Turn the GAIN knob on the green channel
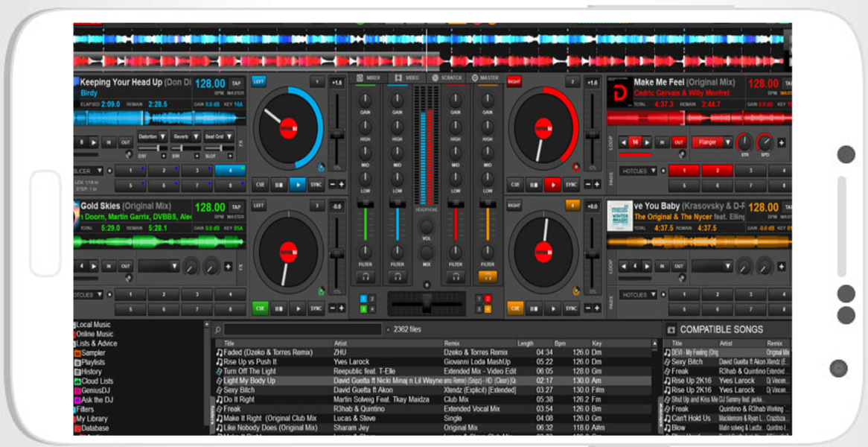 (x=366, y=101)
